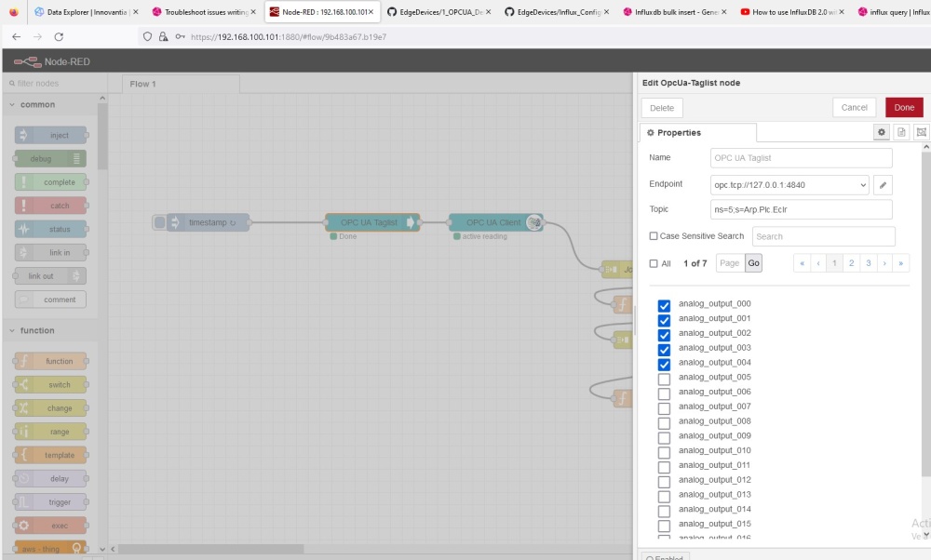The width and height of the screenshot is (931, 560).
Task: Click the node settings gear icon
Action: [x=882, y=133]
